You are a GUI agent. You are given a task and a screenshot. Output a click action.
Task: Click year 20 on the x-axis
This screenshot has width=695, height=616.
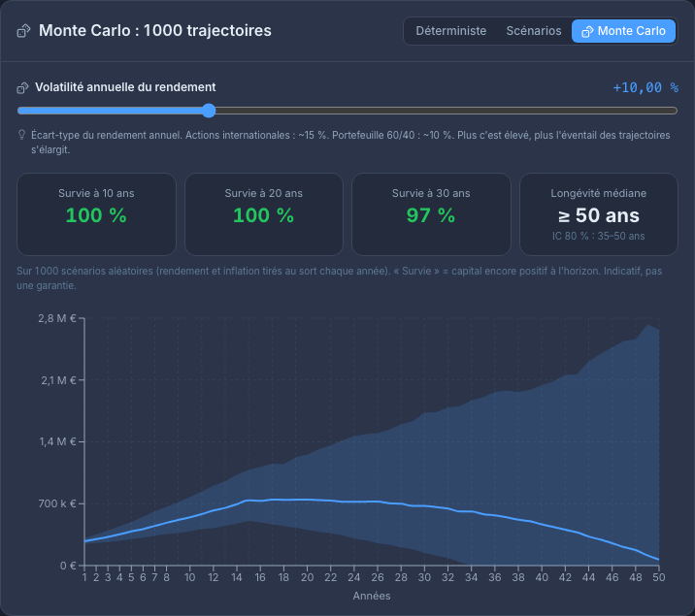(307, 577)
